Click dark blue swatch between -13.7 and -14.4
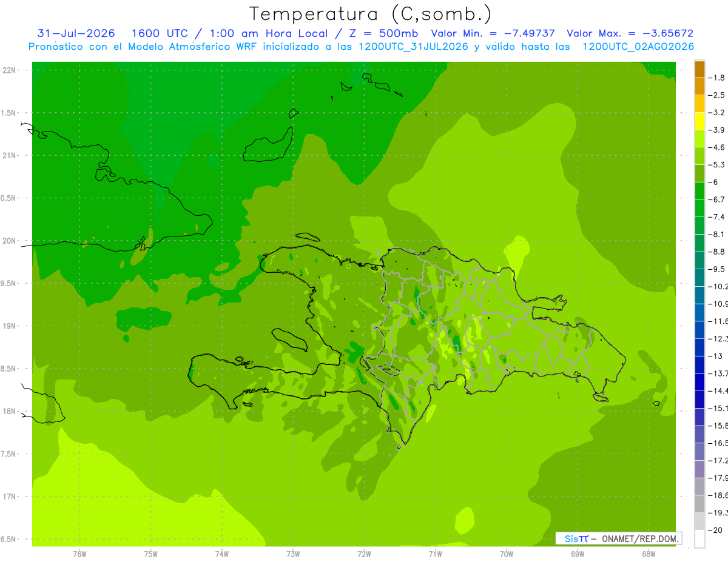This screenshot has height=562, width=728. (x=699, y=382)
